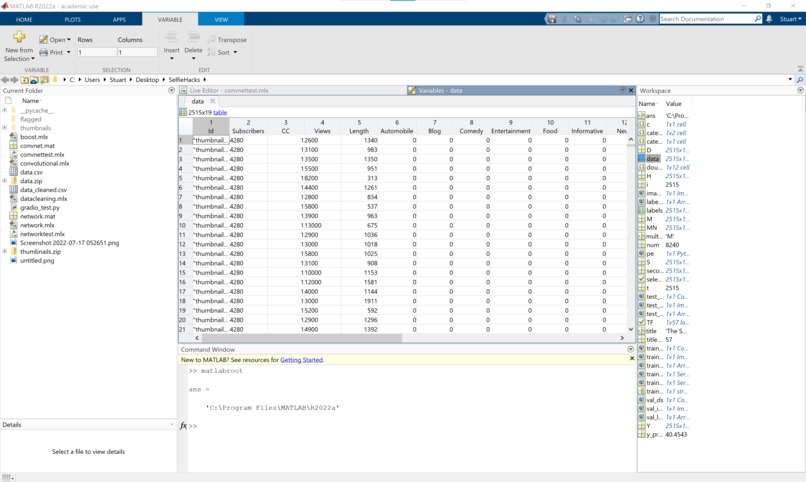Click the Search Documentation field
This screenshot has height=482, width=806.
[x=706, y=19]
